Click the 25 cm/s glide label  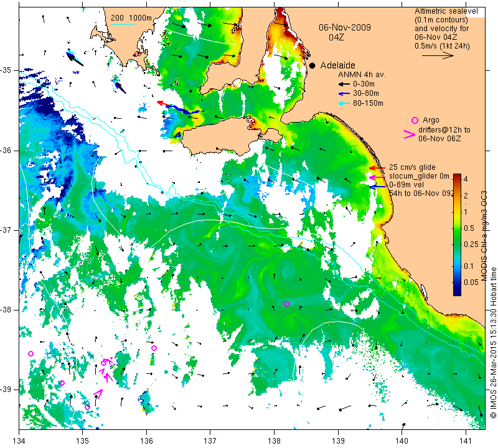tap(412, 167)
